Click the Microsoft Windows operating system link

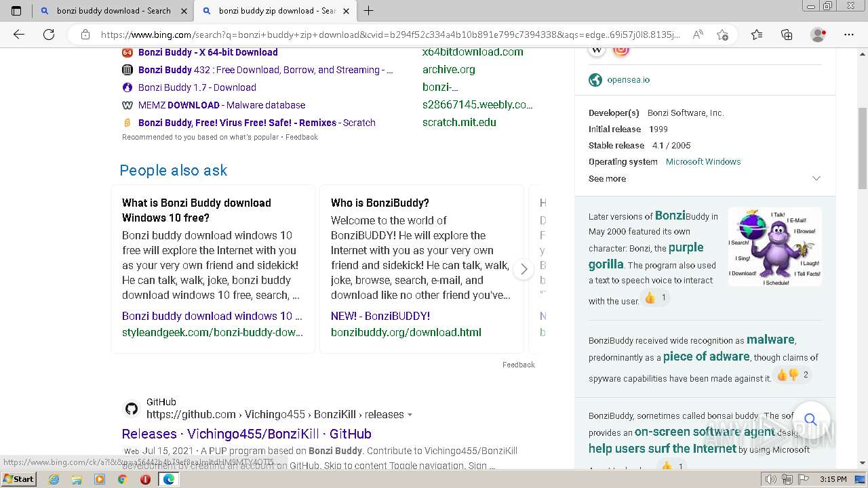coord(703,162)
